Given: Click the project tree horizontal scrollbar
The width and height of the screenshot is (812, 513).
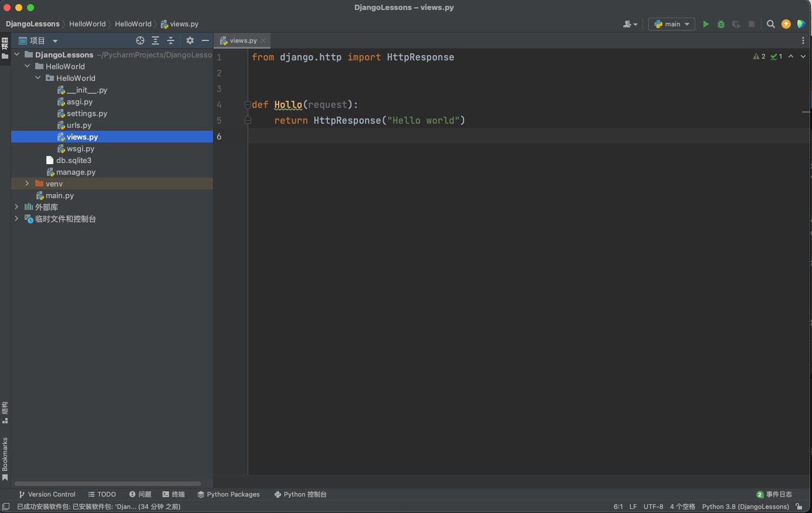Looking at the screenshot, I should pos(107,484).
